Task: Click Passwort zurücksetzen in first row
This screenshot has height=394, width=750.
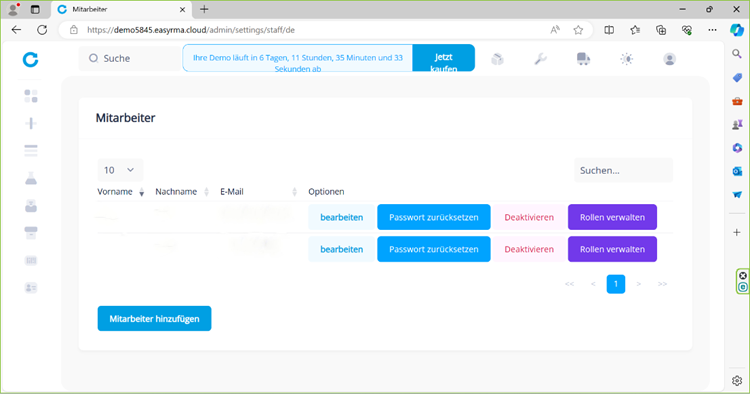Action: [434, 217]
